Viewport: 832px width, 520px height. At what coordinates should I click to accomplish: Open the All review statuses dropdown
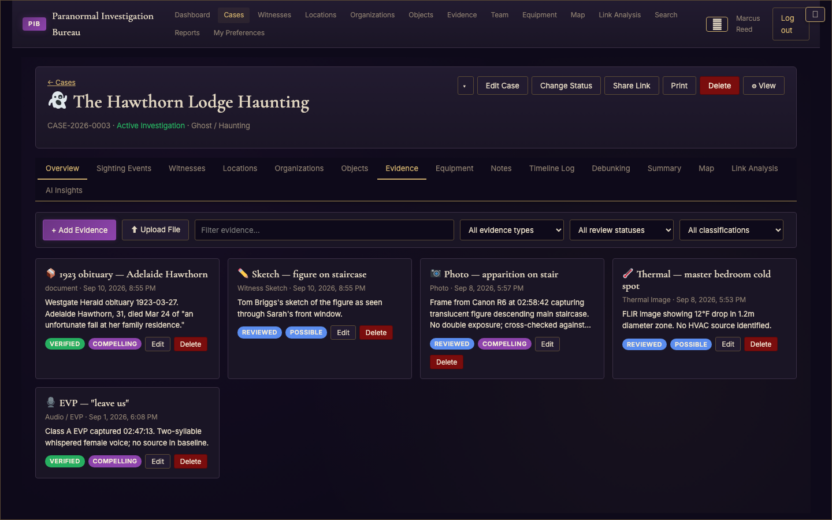621,230
